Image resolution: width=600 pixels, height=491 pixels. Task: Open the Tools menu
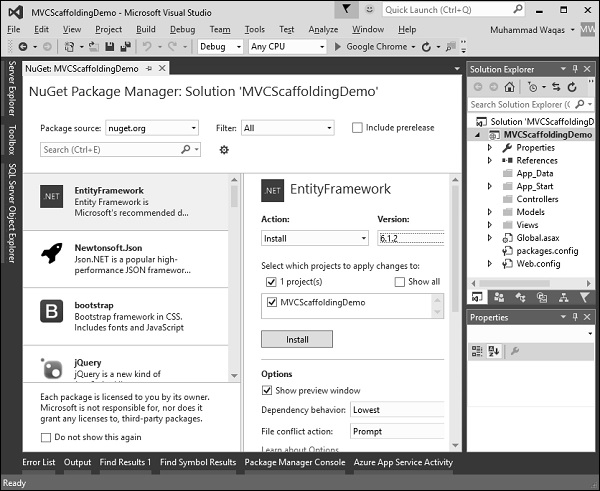coord(255,29)
